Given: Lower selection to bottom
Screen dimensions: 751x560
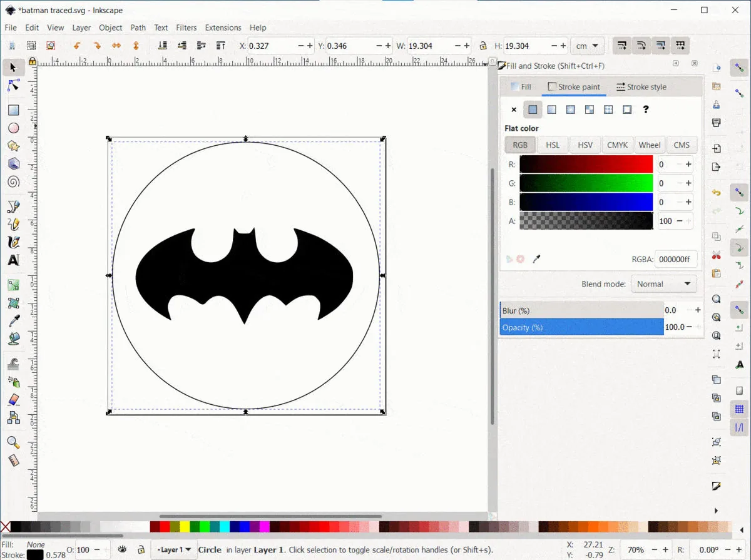Looking at the screenshot, I should click(x=162, y=46).
